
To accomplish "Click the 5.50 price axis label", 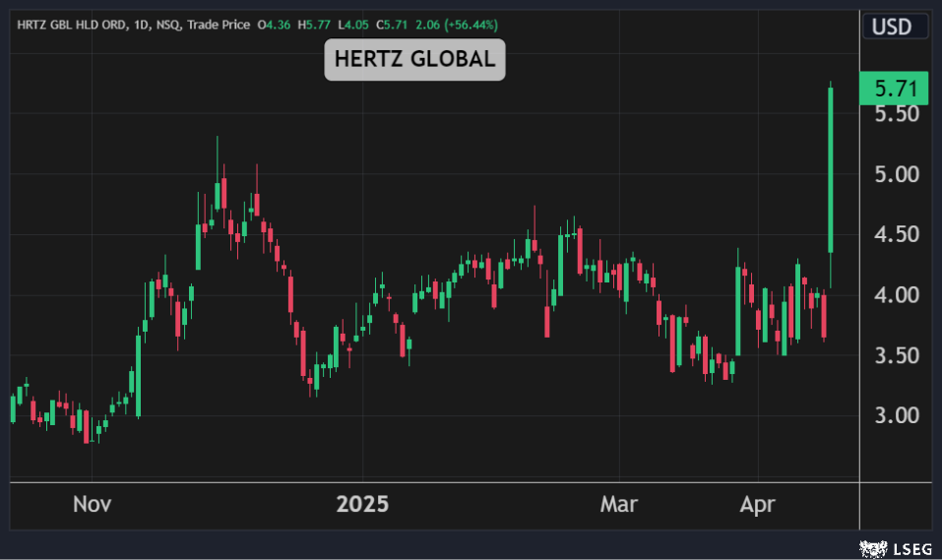I will coord(897,114).
